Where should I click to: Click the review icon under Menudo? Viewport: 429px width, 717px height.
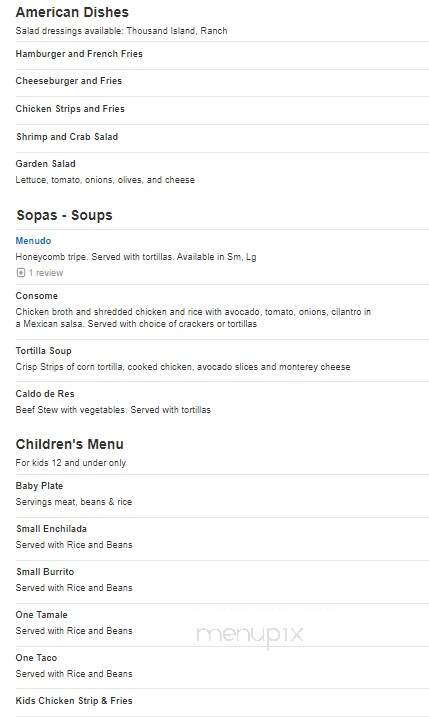coord(21,273)
